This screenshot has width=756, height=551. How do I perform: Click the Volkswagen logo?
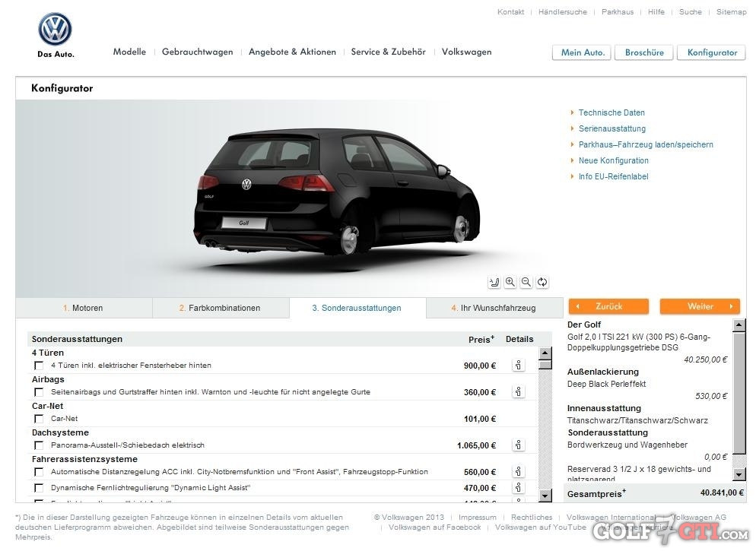(55, 30)
